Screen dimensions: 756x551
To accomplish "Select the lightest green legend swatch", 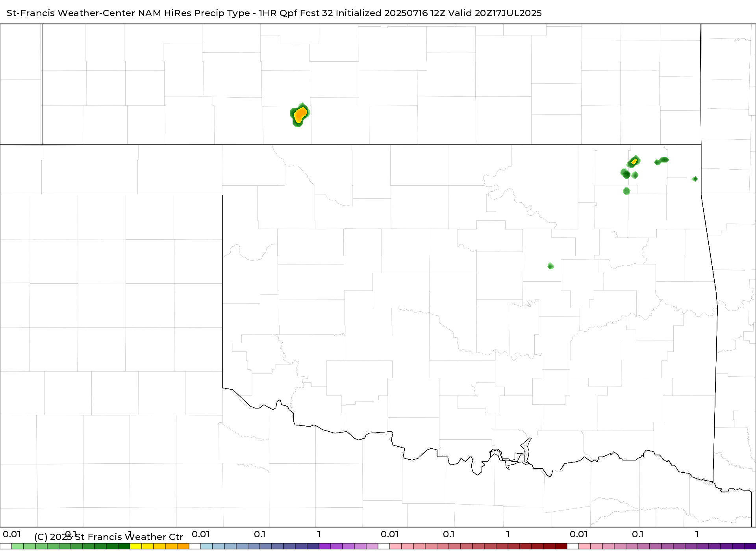I will (18, 546).
